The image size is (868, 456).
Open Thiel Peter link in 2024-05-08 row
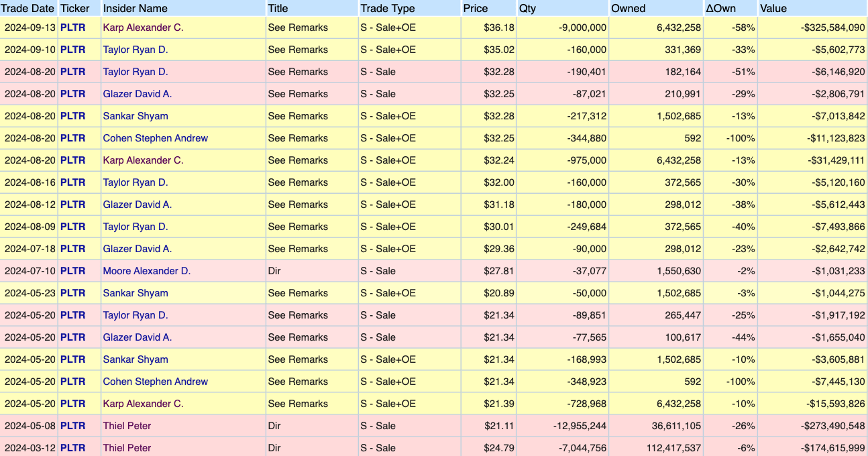[127, 426]
